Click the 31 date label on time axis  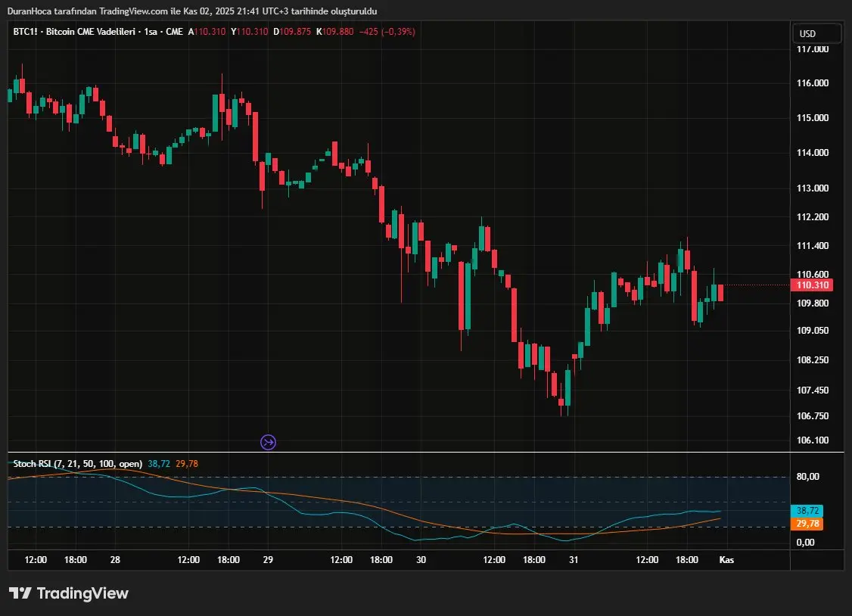tap(574, 559)
